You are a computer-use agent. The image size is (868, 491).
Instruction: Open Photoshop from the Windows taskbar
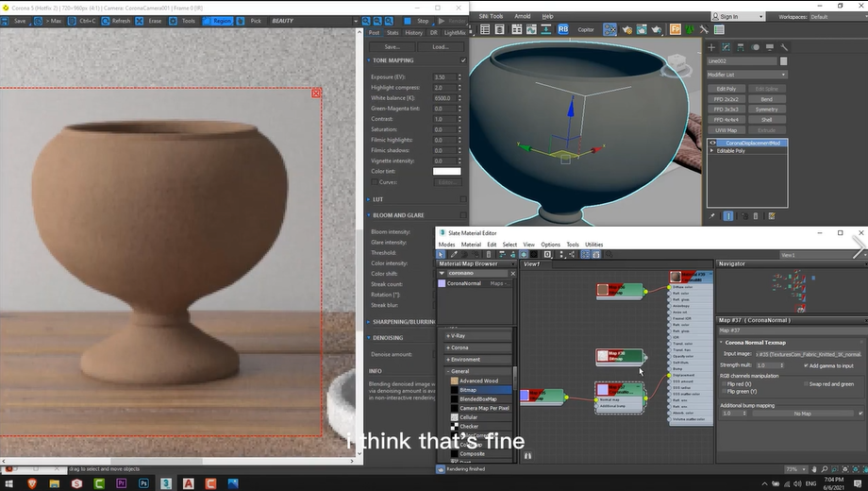(x=143, y=483)
